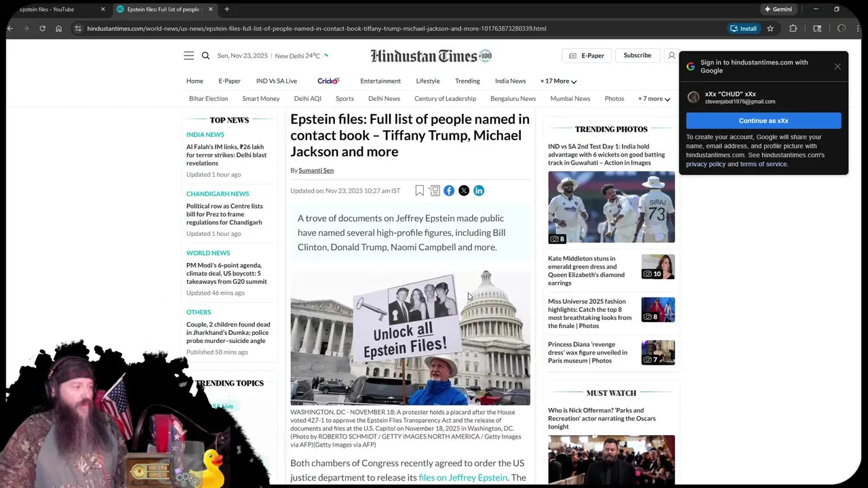Open Gemini in the browser
868x488 pixels.
pos(778,9)
